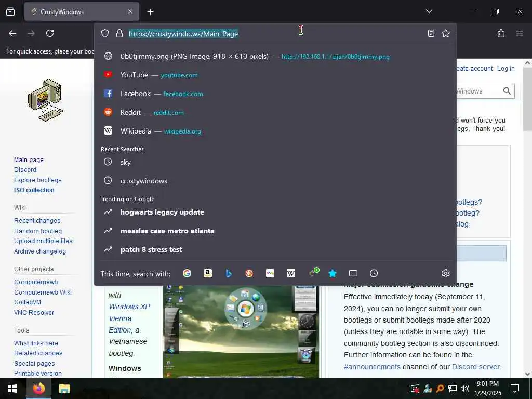Search this time with Wikipedia icon
This screenshot has height=399, width=532.
[291, 273]
